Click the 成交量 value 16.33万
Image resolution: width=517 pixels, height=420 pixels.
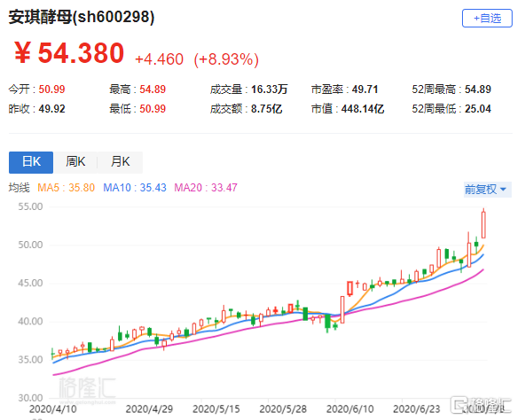(x=270, y=89)
